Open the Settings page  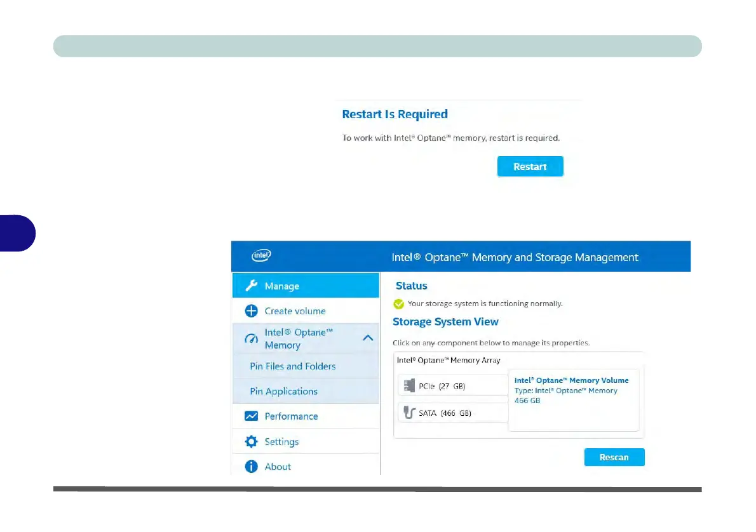pyautogui.click(x=306, y=441)
